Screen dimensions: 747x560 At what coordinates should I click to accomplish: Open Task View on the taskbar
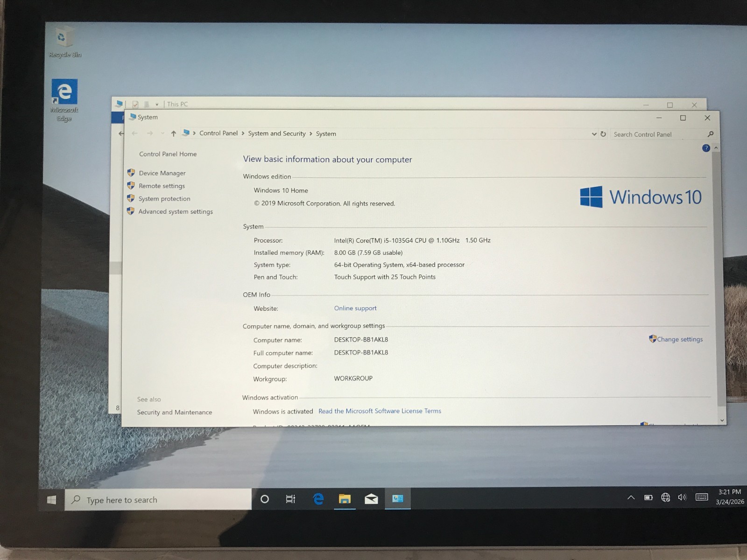(x=290, y=499)
